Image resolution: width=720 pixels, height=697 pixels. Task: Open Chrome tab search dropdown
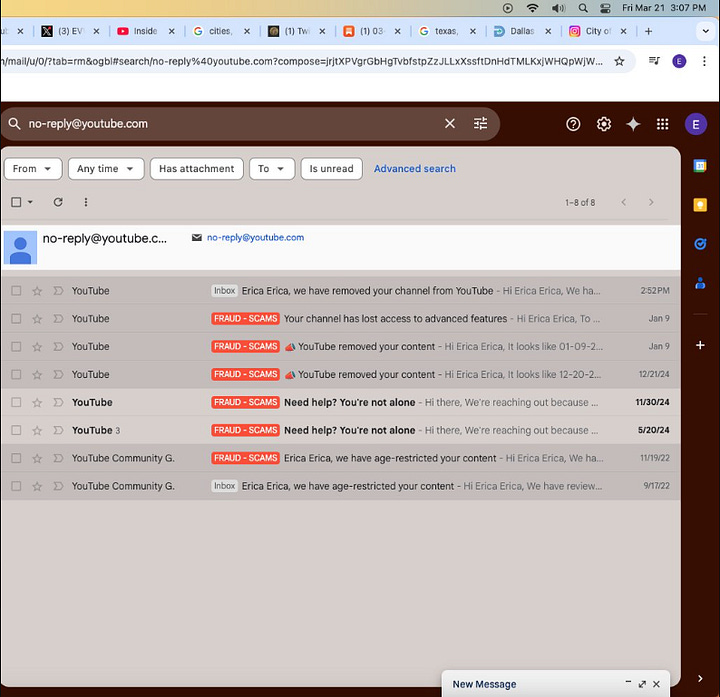click(705, 31)
